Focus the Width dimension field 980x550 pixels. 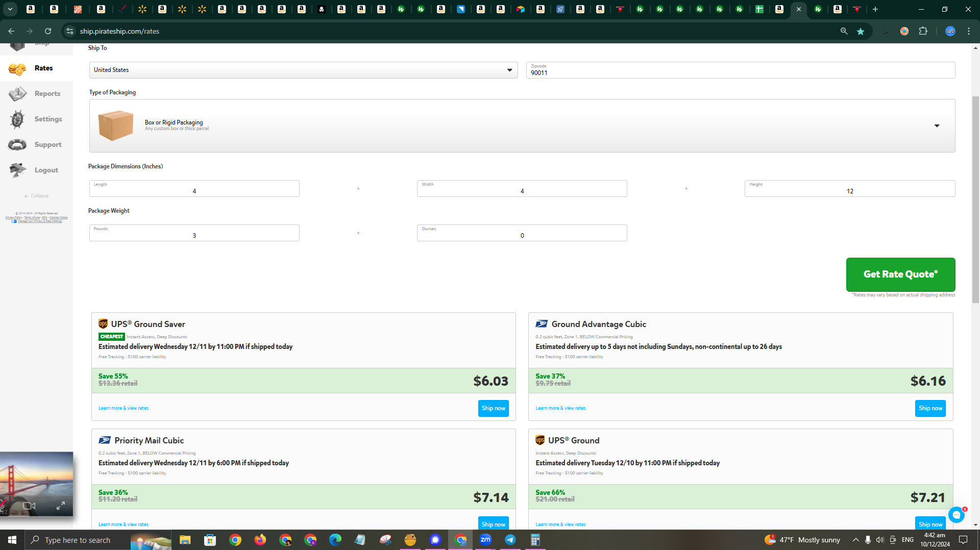coord(522,189)
